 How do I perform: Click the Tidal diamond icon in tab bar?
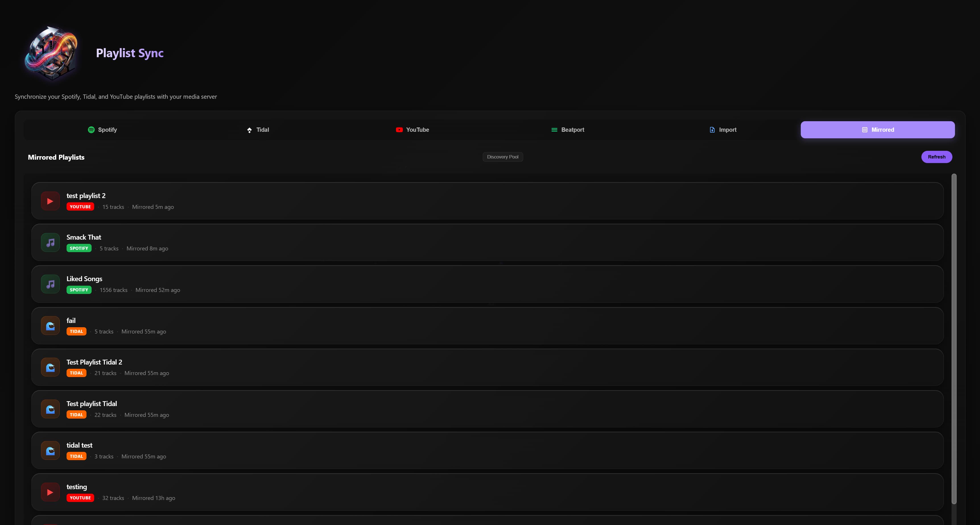(x=249, y=130)
